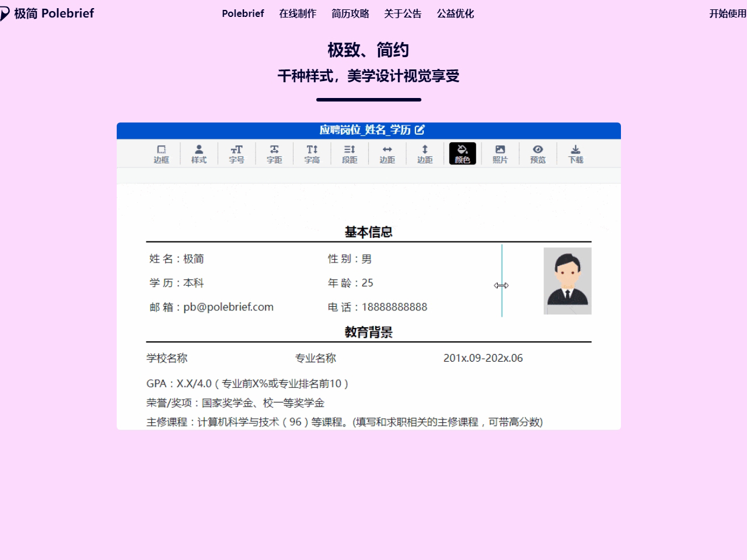747x560 pixels.
Task: Click the 下载 download icon
Action: [x=575, y=154]
